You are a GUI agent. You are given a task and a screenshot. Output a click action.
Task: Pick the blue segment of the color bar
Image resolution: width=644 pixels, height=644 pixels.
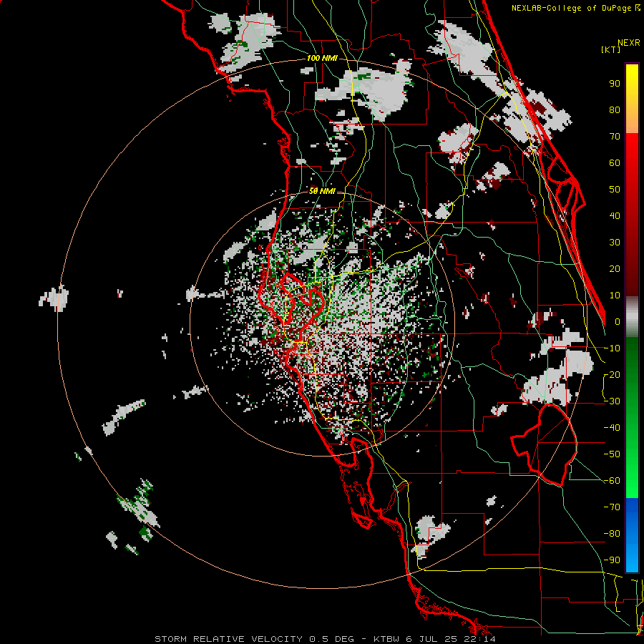coord(632,535)
